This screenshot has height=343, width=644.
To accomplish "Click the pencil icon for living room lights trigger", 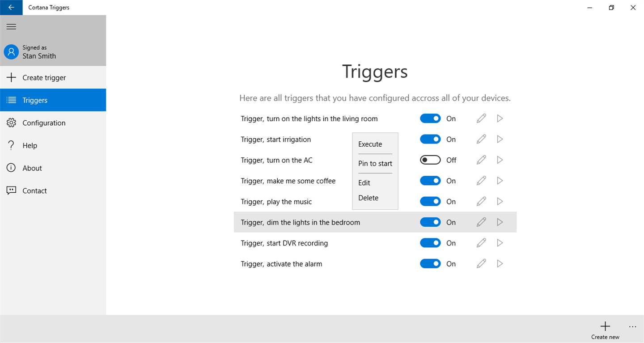I will click(x=481, y=119).
